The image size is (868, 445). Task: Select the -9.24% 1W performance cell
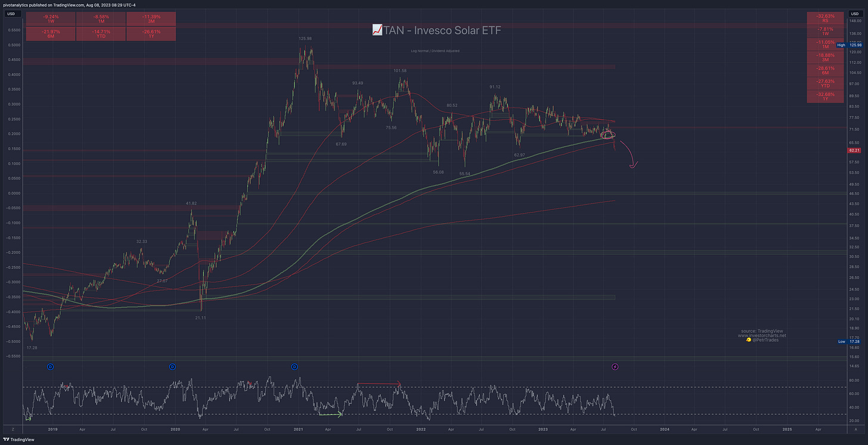point(50,19)
